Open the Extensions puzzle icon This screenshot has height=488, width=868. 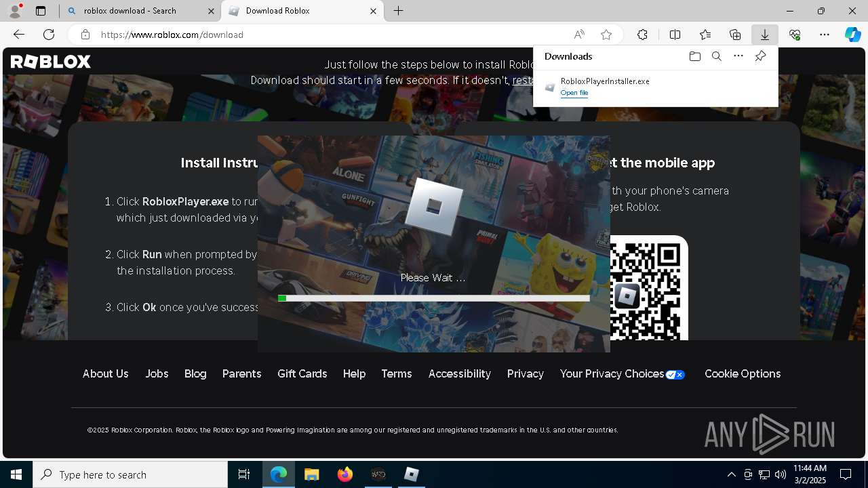click(642, 35)
